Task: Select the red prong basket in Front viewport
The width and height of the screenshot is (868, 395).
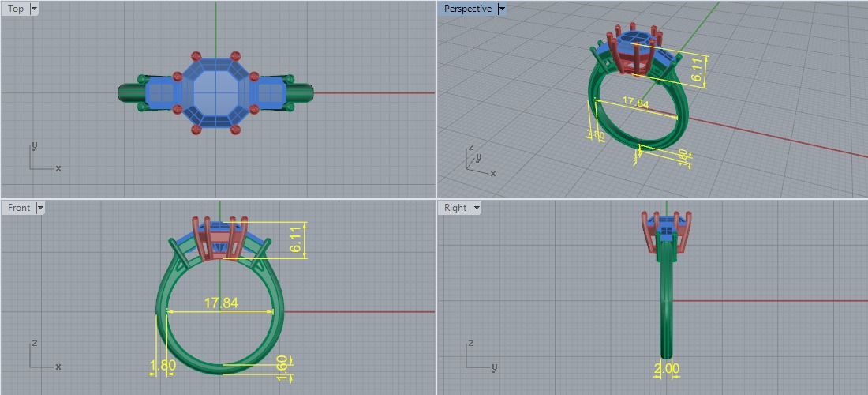Action: (220, 239)
